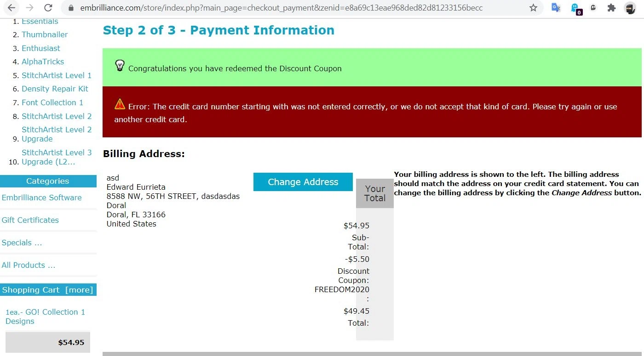Screen dimensions: 644x356
Task: Open the GO! Collection 1 Designs cart item
Action: pyautogui.click(x=45, y=316)
